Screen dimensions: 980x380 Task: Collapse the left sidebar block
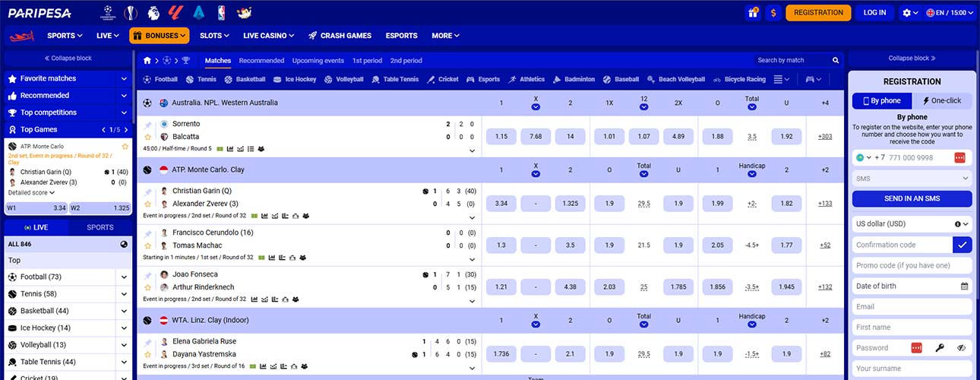(68, 58)
